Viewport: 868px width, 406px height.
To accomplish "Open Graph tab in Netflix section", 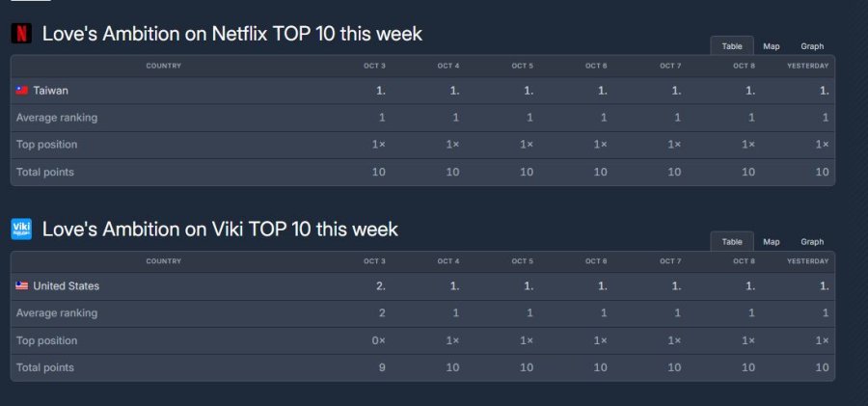I will (812, 46).
